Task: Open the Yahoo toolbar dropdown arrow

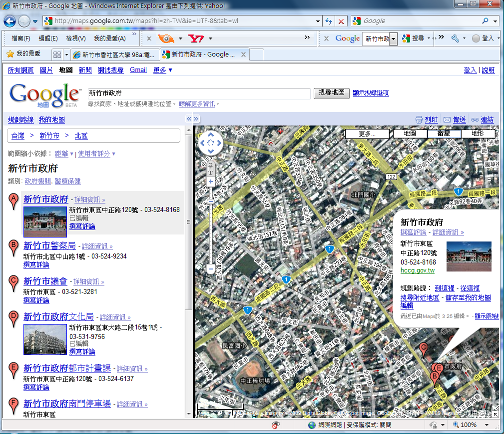Action: [210, 38]
